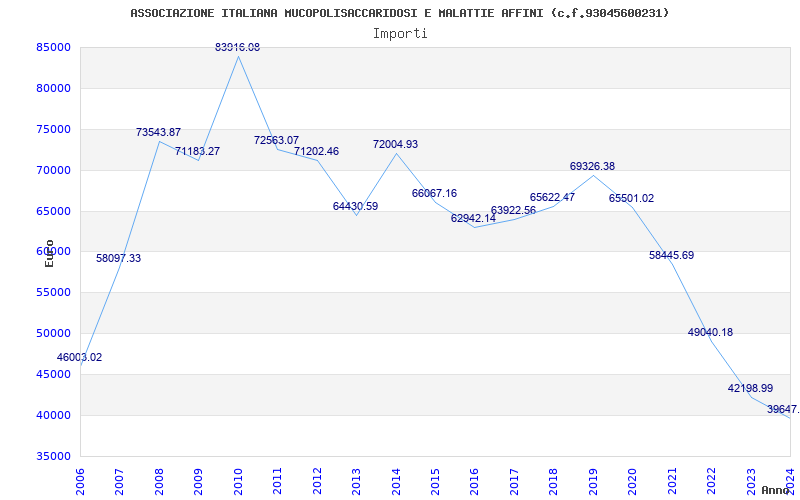Viewport: 800px width, 500px height.
Task: Click the data label 42198.99
Action: 750,388
